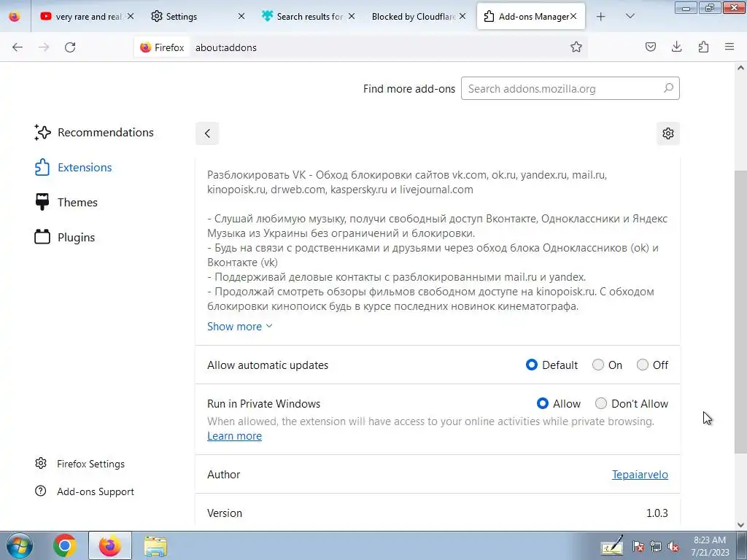
Task: Close the Add-ons Manager tab
Action: coord(573,16)
